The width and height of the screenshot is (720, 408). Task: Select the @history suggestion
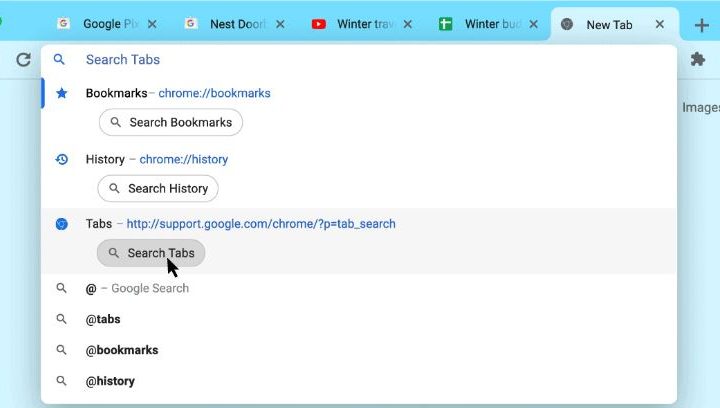click(359, 380)
